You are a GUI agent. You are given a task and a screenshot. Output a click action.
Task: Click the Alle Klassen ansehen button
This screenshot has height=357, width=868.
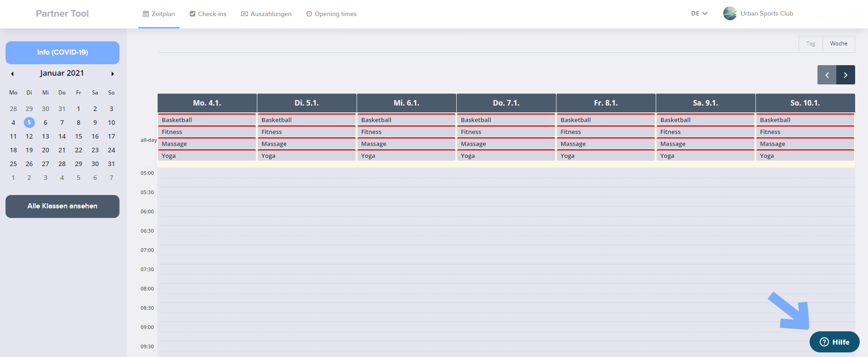[x=62, y=206]
